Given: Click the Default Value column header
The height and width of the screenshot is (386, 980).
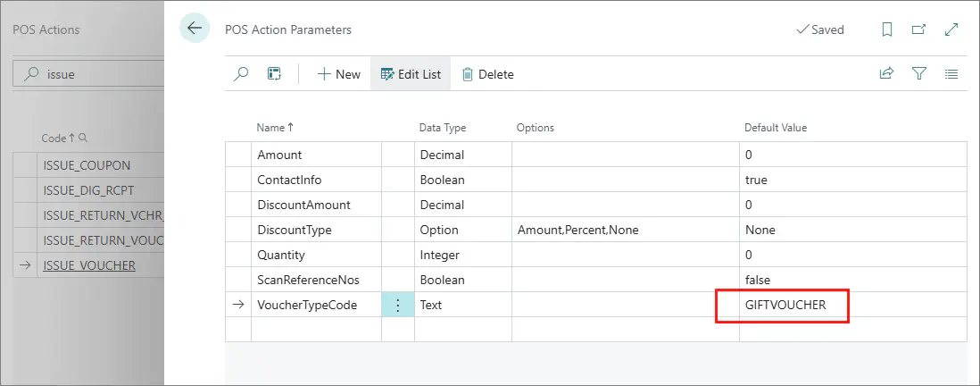Looking at the screenshot, I should [x=776, y=128].
